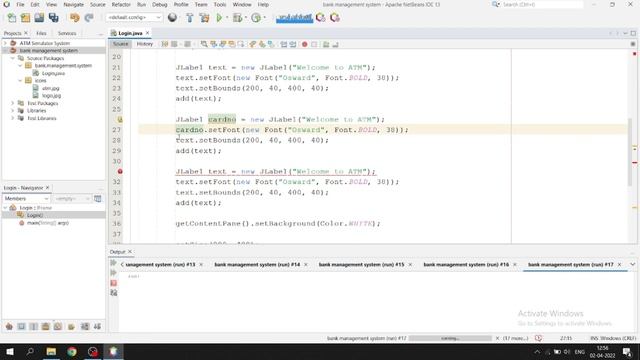Open Chrome from the Windows taskbar
The width and height of the screenshot is (640, 360).
72,351
